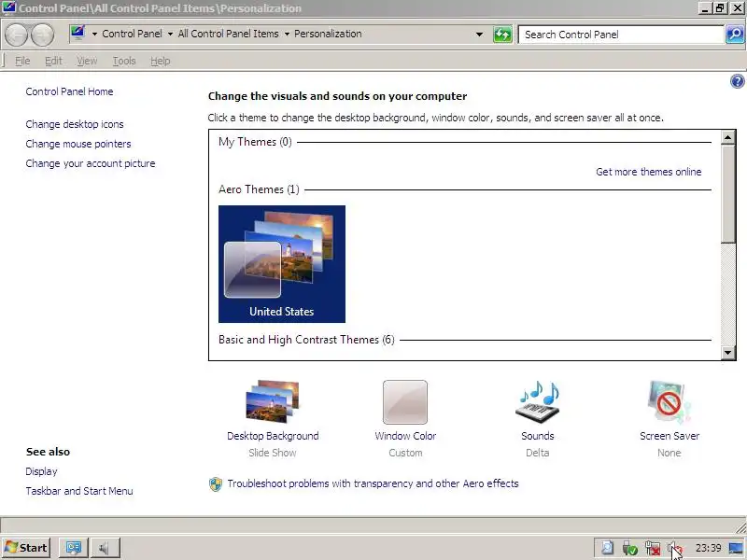Click the search magnifier button
This screenshot has height=560, width=747.
[735, 35]
